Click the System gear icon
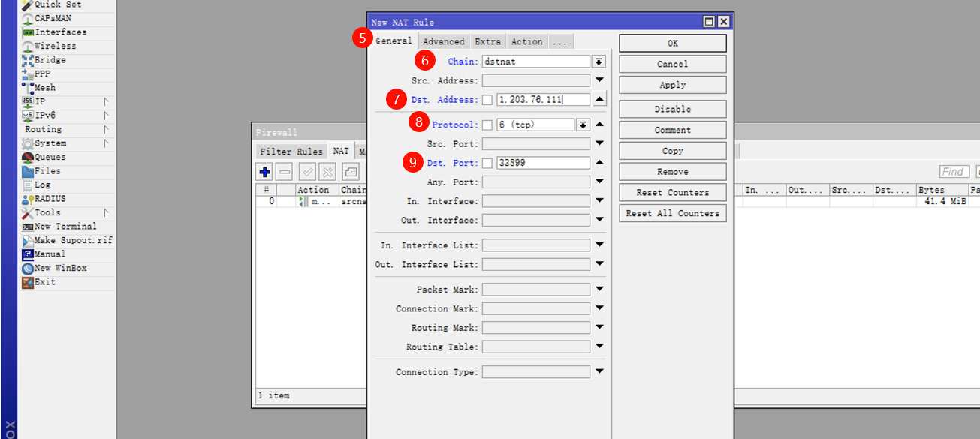 tap(28, 143)
